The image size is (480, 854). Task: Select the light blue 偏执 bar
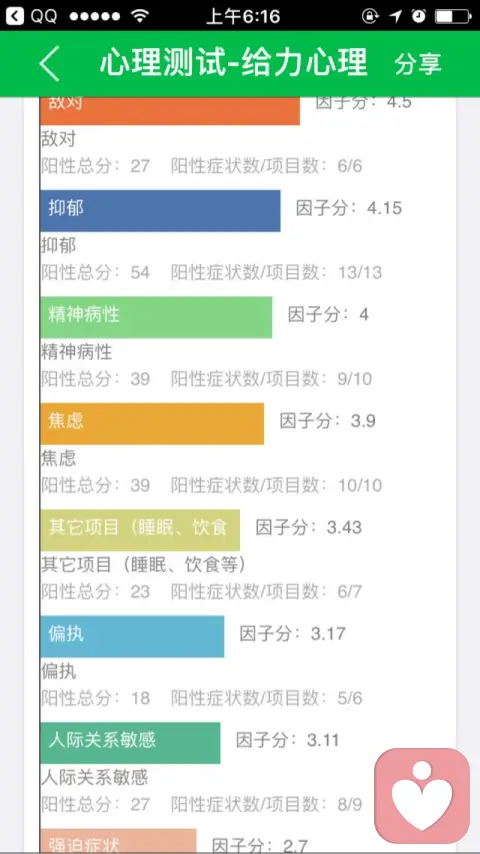click(132, 637)
